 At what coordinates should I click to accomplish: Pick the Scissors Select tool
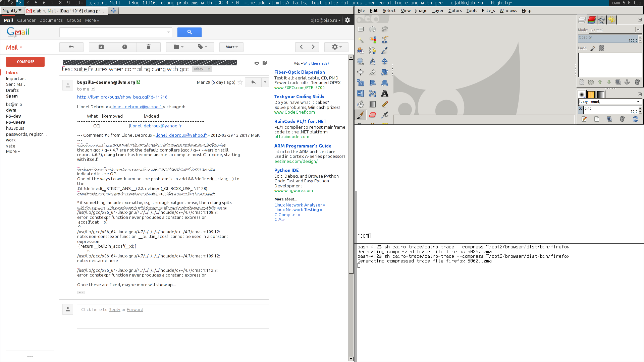[x=384, y=40]
